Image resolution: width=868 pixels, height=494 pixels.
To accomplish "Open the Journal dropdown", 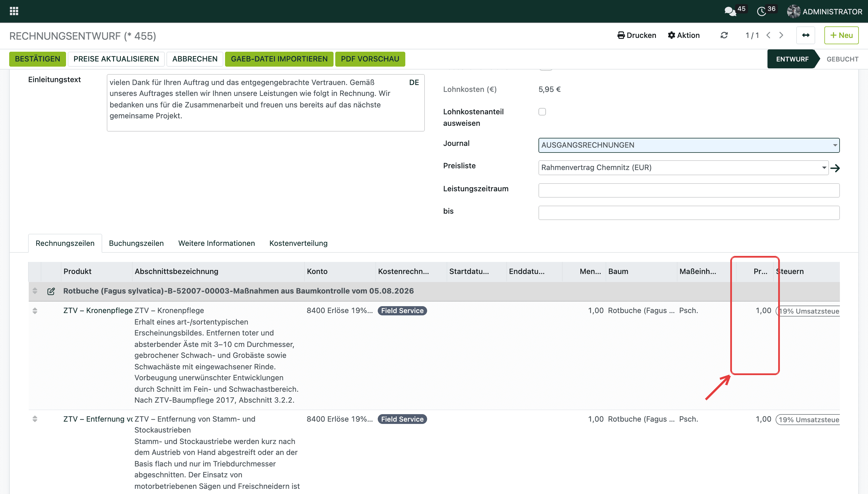I will (689, 145).
